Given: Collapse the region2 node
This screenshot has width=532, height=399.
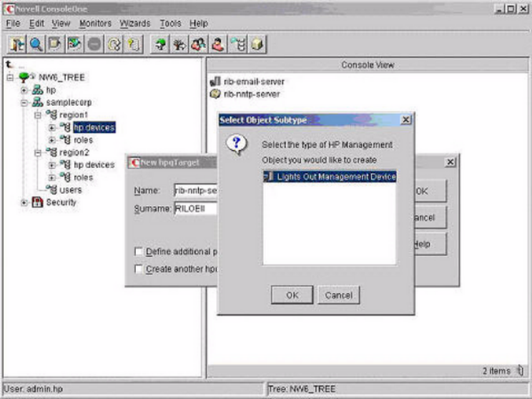Looking at the screenshot, I should click(x=38, y=153).
